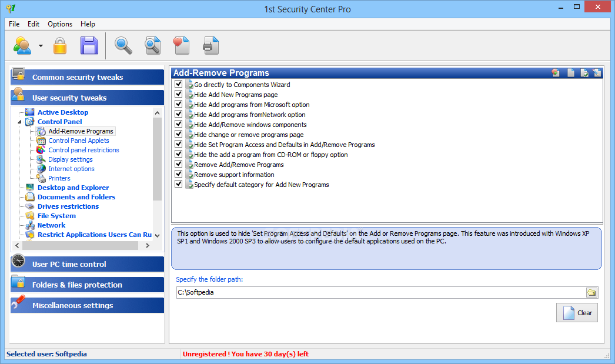Click the Documents and Folders icon
615x364 pixels.
coord(30,197)
